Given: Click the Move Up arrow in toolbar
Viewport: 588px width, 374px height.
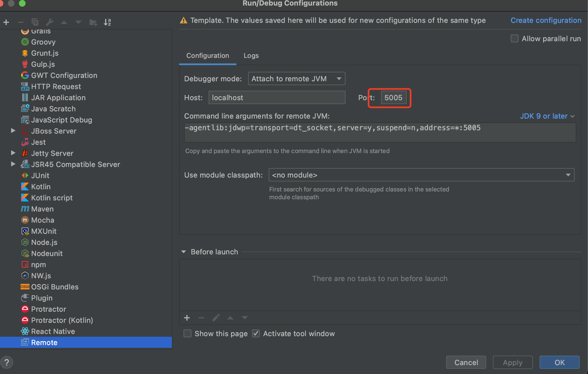Looking at the screenshot, I should click(64, 22).
